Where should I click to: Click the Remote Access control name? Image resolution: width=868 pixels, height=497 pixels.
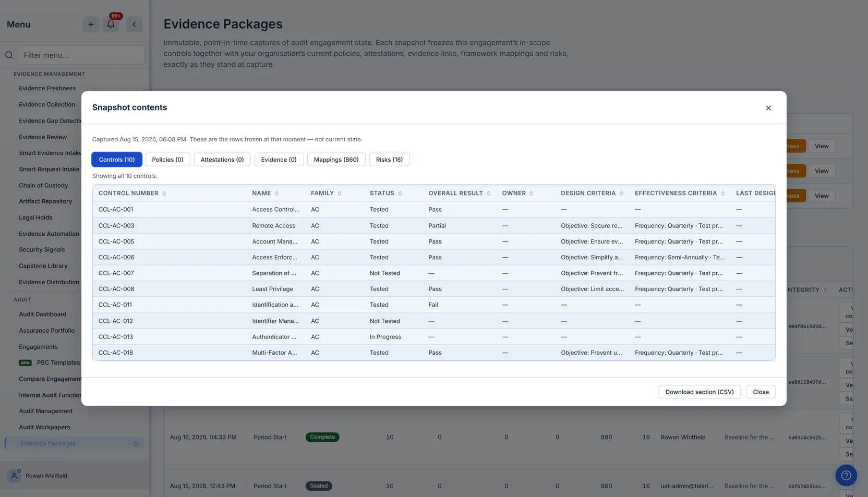(x=273, y=226)
